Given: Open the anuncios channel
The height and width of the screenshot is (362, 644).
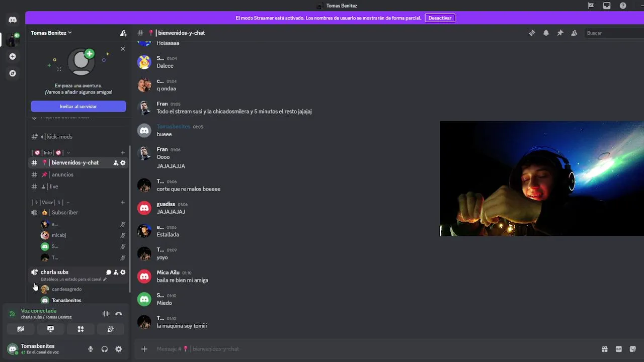Looking at the screenshot, I should tap(78, 174).
